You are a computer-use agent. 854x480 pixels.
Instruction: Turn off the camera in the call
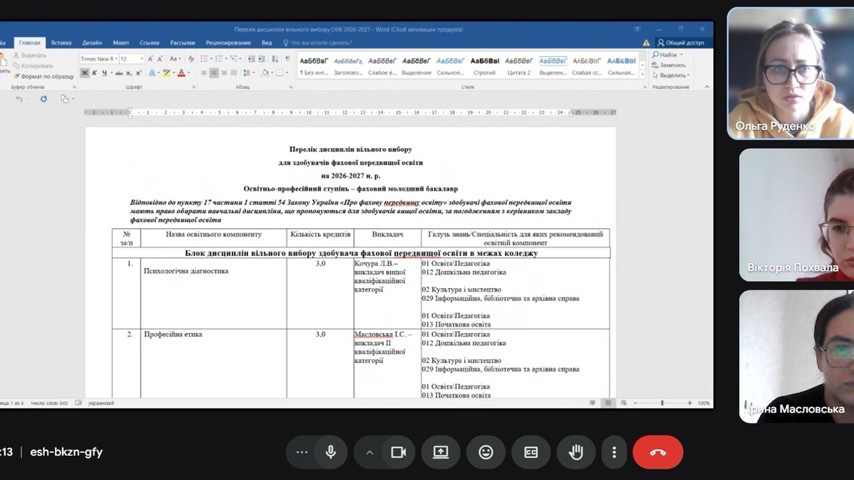[397, 452]
